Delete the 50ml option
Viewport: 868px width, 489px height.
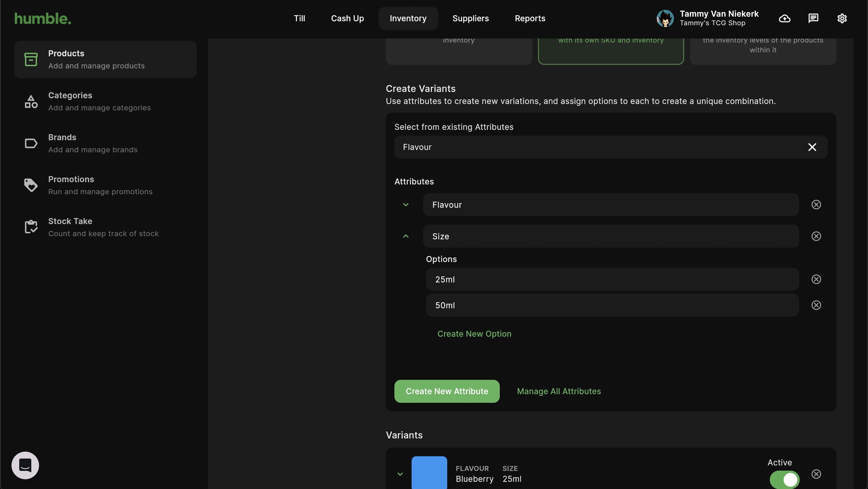point(816,305)
